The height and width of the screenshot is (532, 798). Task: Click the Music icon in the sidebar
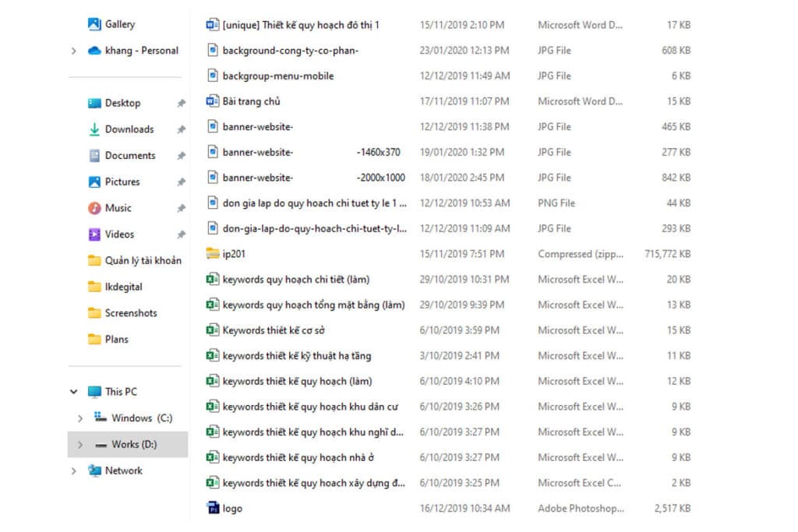pos(94,208)
